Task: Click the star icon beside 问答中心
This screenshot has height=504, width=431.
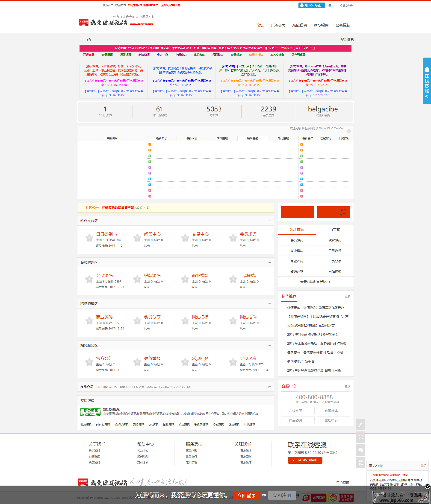Action: [x=137, y=237]
